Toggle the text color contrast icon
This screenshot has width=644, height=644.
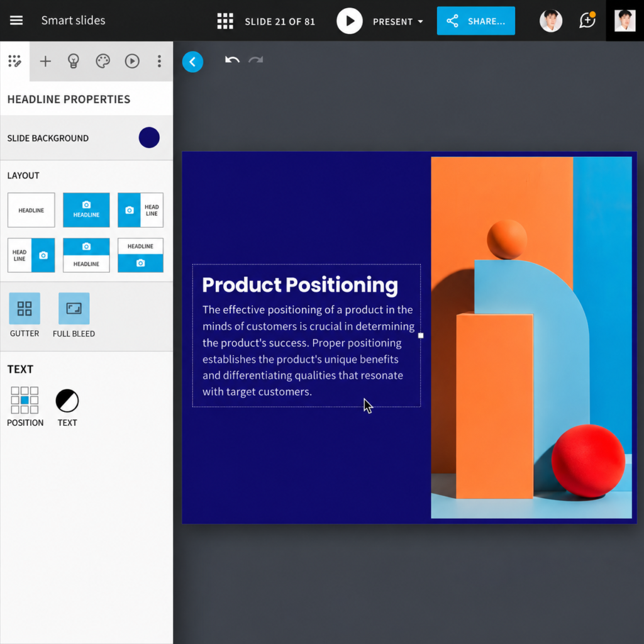67,401
